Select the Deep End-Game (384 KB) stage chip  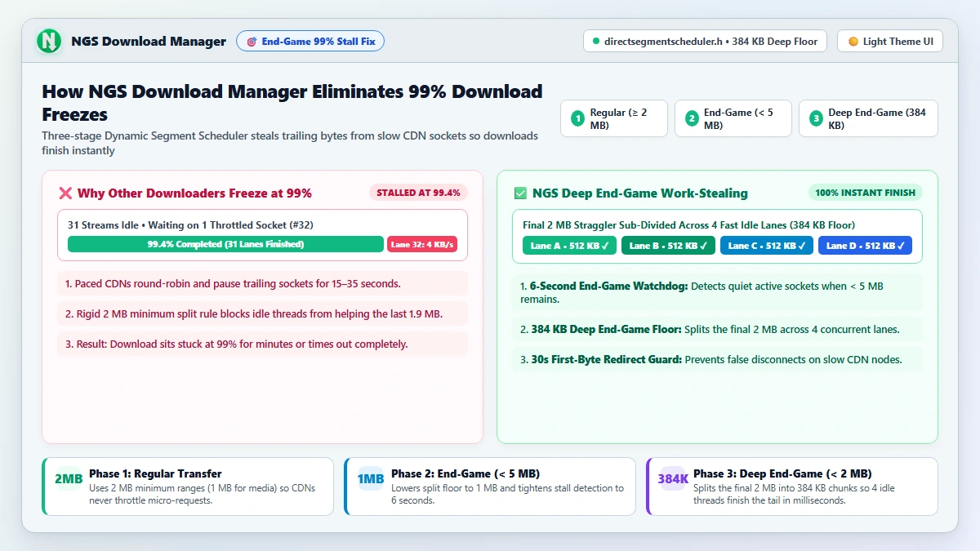[x=868, y=118]
